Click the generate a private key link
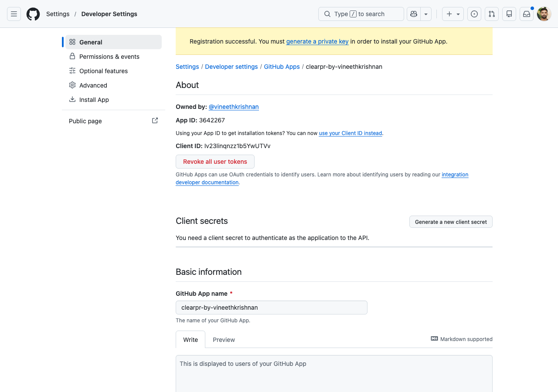Screen dimensions: 558x392 click(317, 41)
